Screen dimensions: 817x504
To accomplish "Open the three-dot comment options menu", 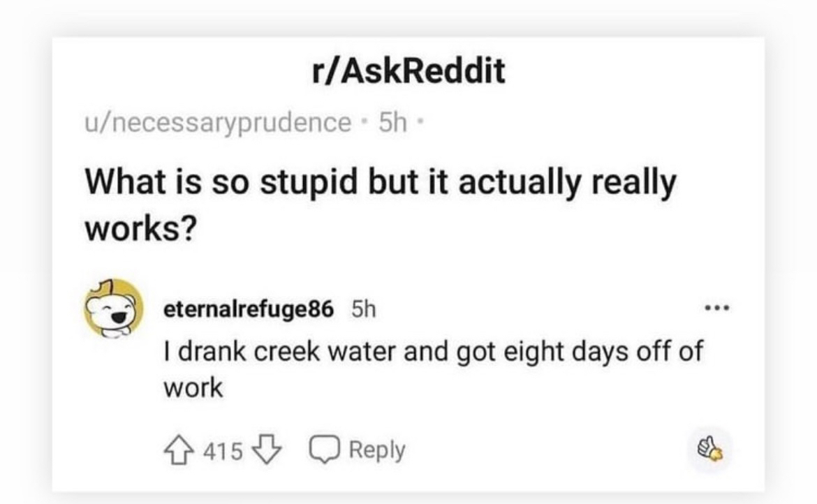I will point(717,309).
